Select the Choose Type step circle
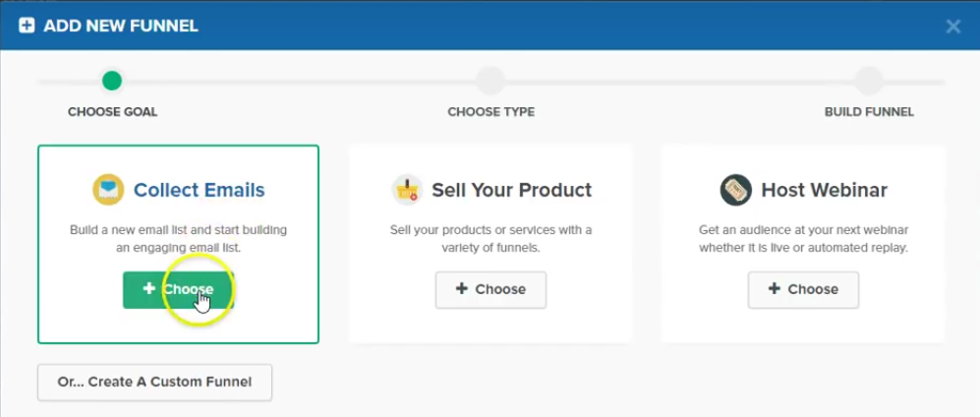This screenshot has height=417, width=980. [490, 82]
